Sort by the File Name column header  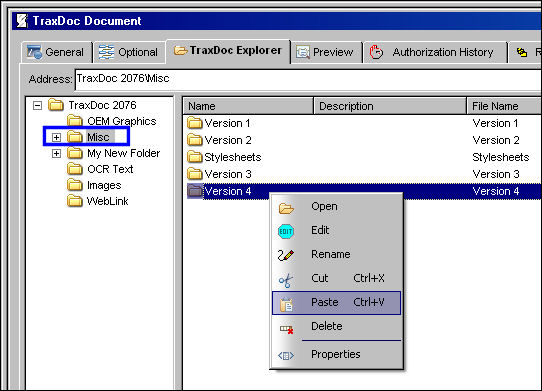(x=505, y=106)
